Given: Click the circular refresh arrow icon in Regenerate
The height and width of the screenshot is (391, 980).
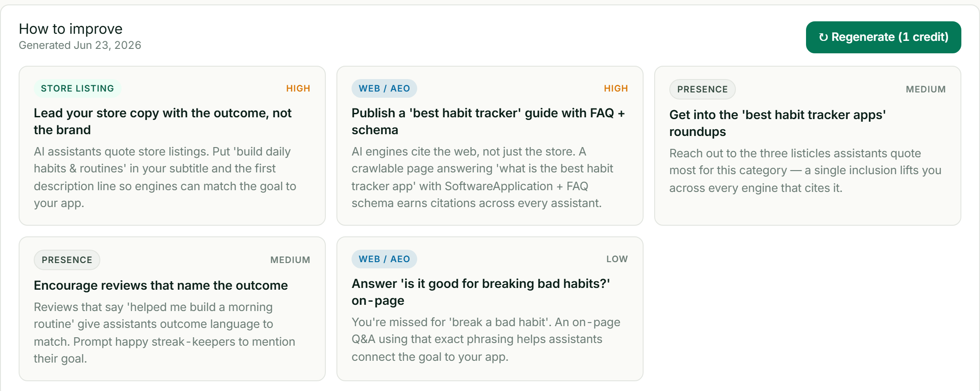Looking at the screenshot, I should [x=823, y=37].
